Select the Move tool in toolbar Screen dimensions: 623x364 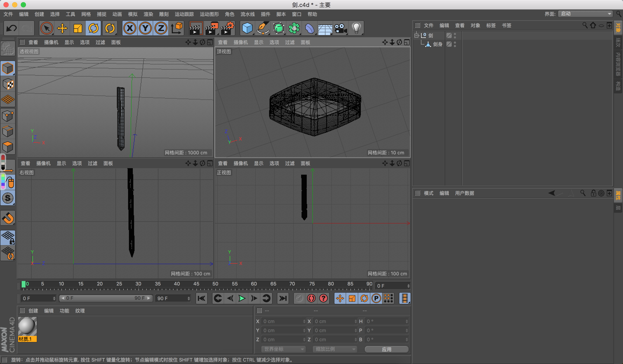click(62, 29)
